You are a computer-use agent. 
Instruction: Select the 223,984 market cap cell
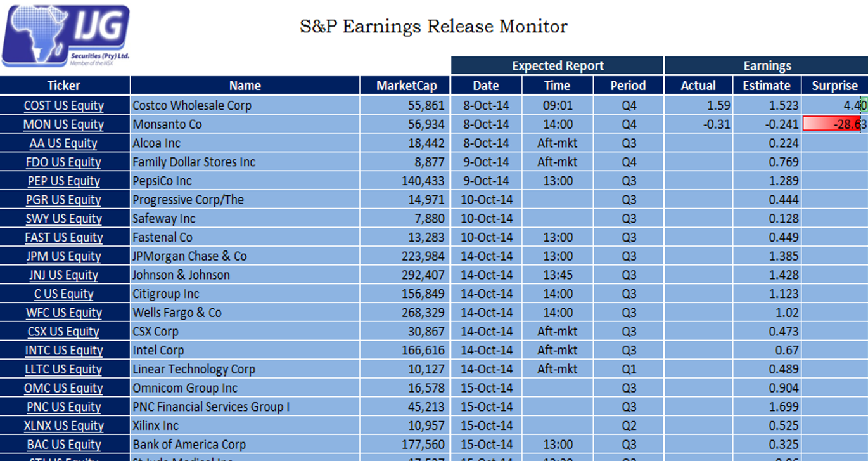[405, 256]
